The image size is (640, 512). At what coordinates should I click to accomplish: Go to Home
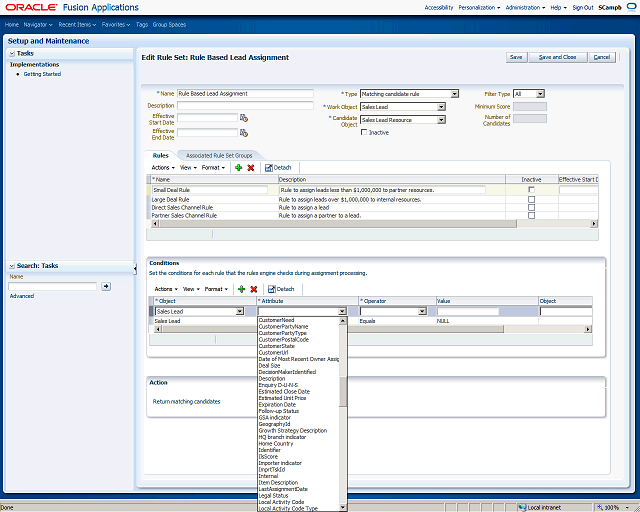(x=12, y=24)
